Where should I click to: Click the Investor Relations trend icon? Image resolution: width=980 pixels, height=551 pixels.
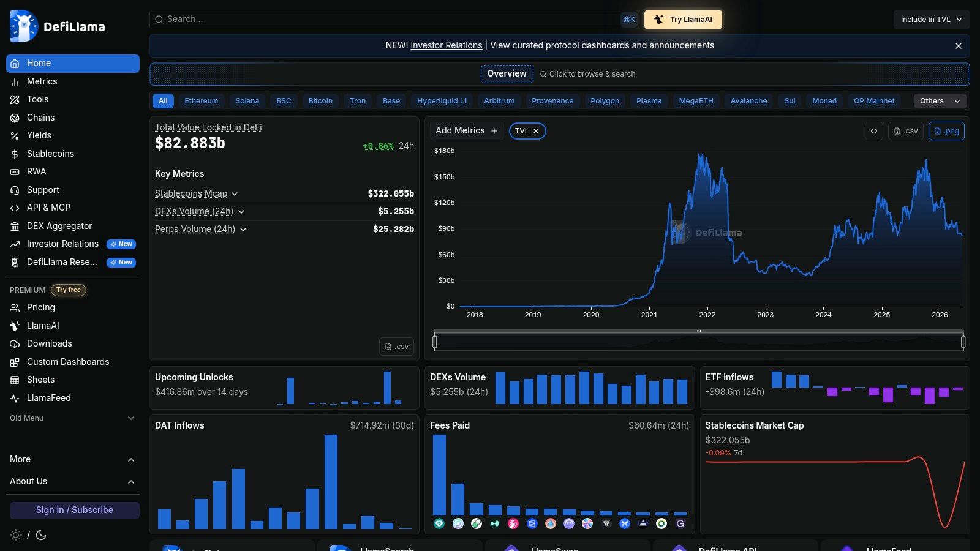coord(15,244)
